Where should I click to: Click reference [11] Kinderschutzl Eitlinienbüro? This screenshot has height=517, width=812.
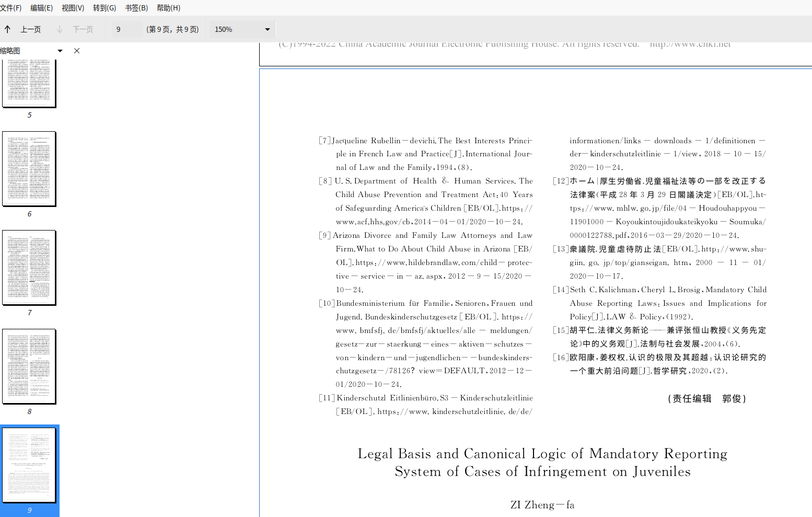pyautogui.click(x=426, y=405)
